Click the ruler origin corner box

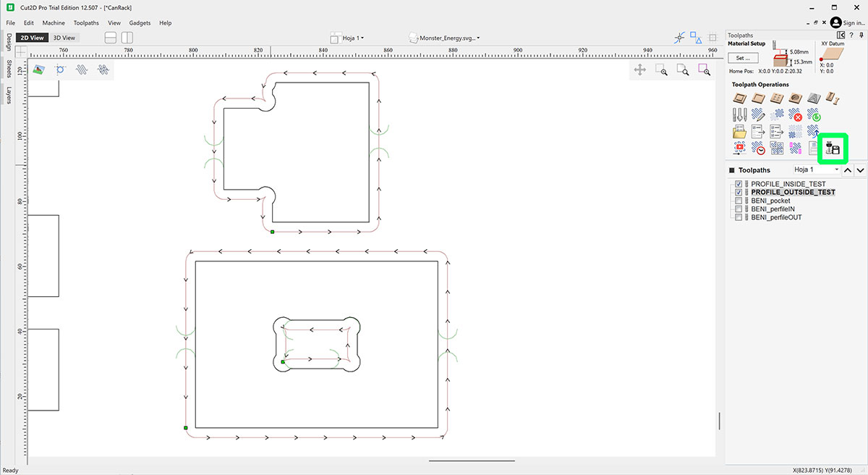[21, 52]
